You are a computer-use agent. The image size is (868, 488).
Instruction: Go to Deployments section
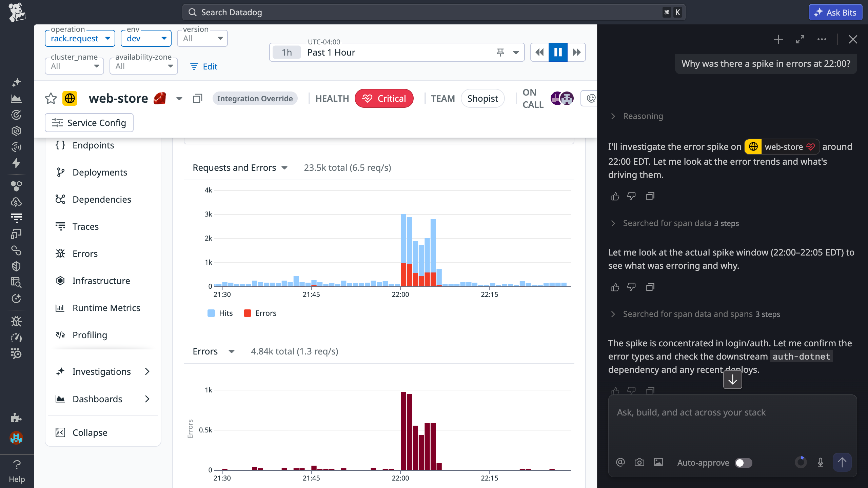click(103, 172)
